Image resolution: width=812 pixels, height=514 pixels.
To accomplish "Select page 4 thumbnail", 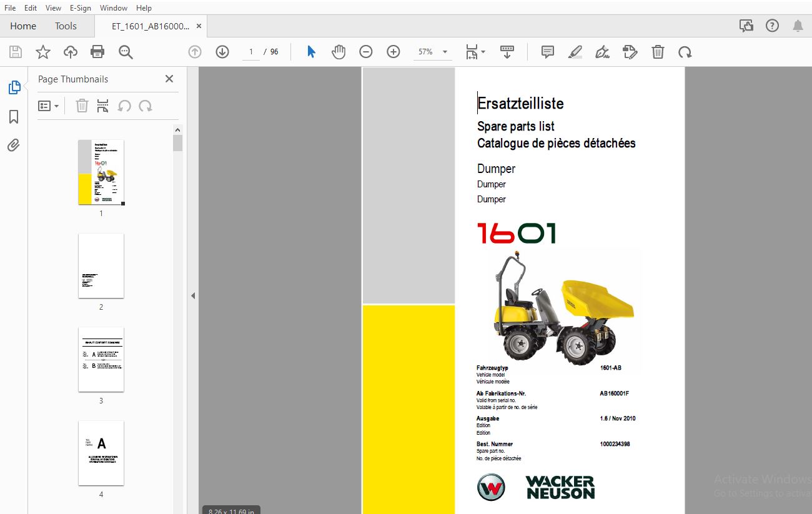I will 101,453.
